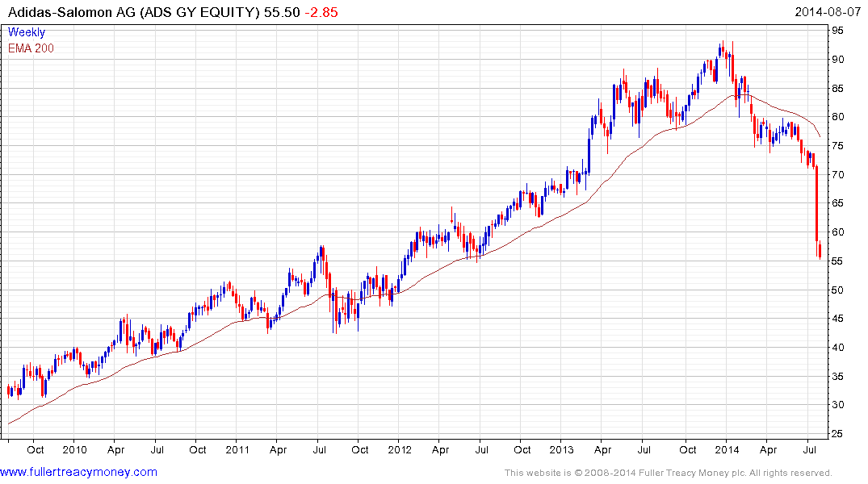The height and width of the screenshot is (484, 868).
Task: Click the price change value -2.85
Action: click(x=321, y=12)
